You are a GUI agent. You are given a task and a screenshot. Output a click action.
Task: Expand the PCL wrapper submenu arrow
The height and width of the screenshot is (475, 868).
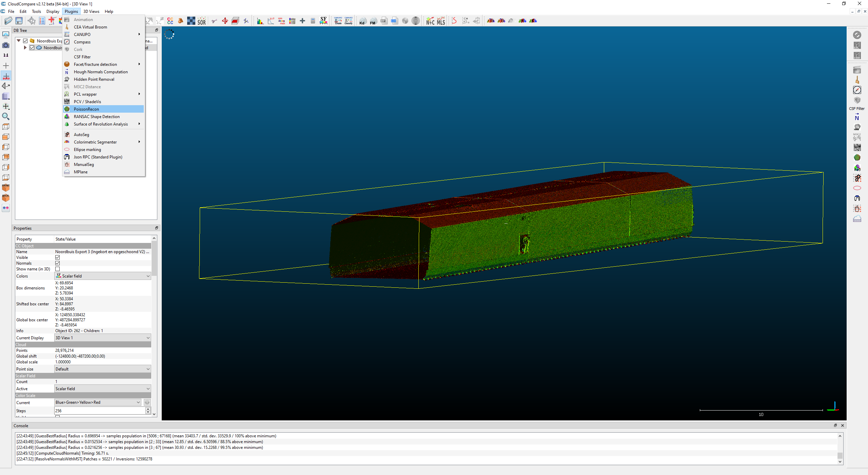click(x=139, y=94)
